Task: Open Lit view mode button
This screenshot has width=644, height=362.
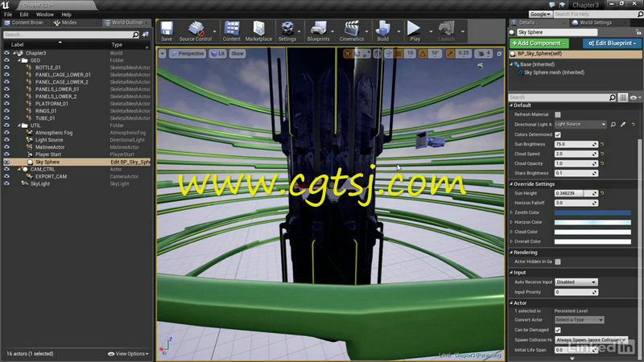Action: [x=217, y=53]
